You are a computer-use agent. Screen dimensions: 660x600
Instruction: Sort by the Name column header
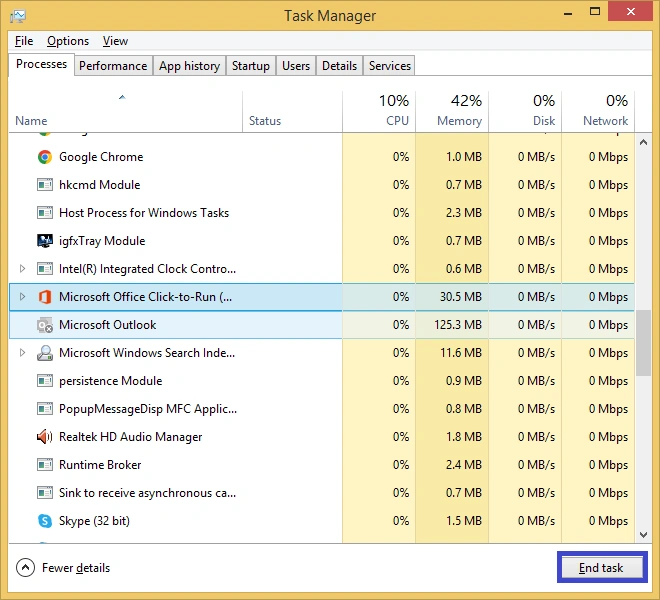pos(125,112)
